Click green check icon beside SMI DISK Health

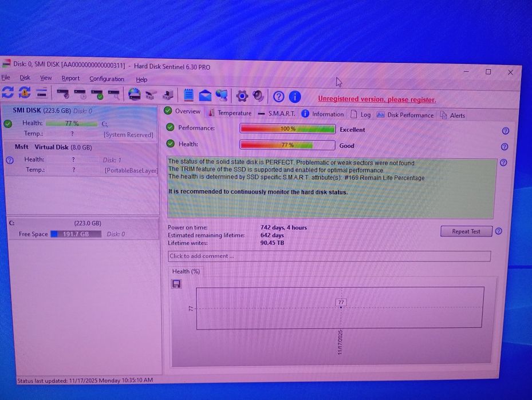8,124
